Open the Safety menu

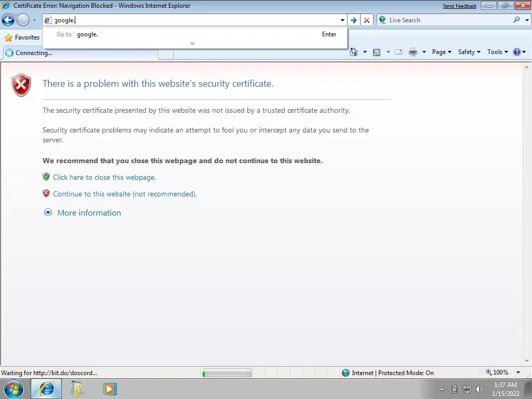[469, 52]
